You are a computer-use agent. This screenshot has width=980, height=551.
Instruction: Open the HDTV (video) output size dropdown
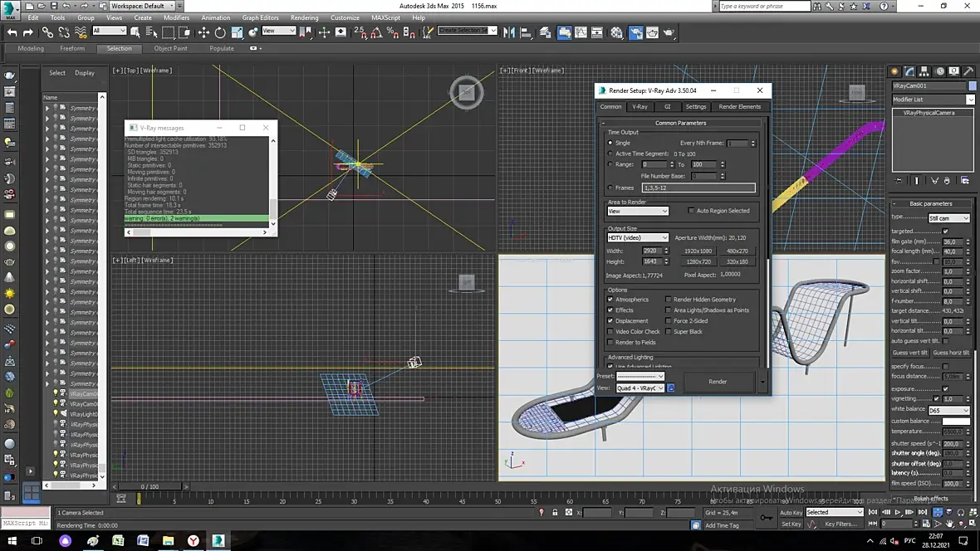638,238
